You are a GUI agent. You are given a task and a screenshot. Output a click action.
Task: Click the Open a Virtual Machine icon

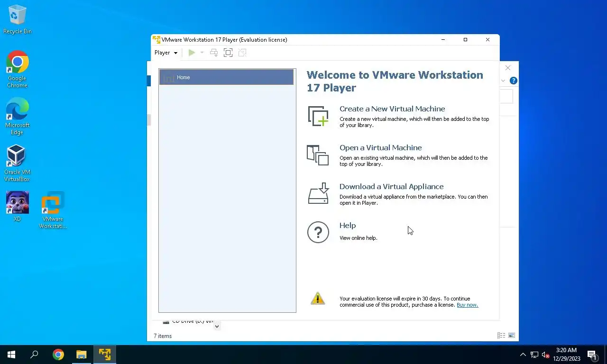(318, 155)
